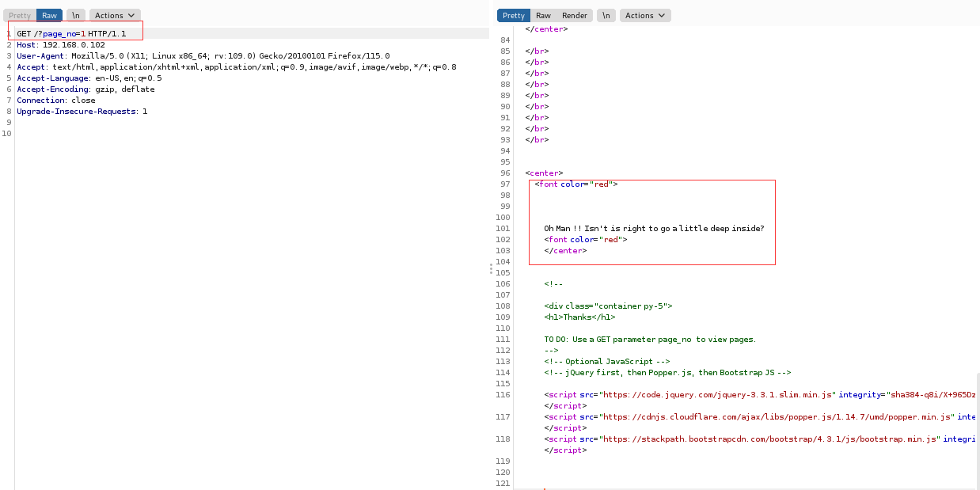Click the Accept-Encoding: gzip, deflate line
Screen dimensions: 980x490
click(85, 89)
